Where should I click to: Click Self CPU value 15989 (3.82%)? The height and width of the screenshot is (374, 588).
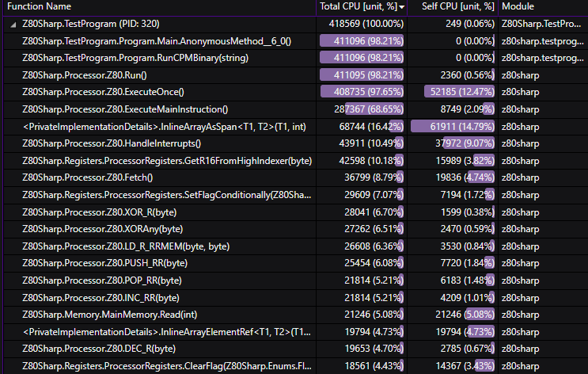coord(465,161)
